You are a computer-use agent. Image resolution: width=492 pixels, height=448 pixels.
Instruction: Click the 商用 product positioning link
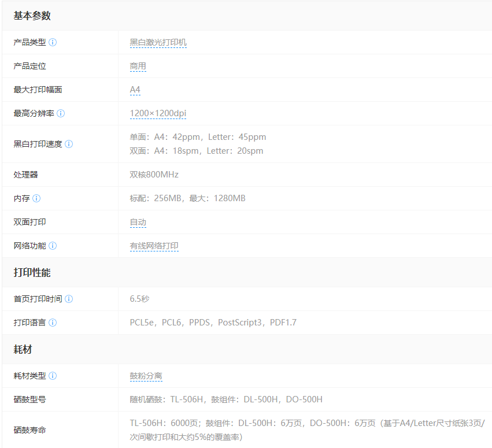pos(138,66)
